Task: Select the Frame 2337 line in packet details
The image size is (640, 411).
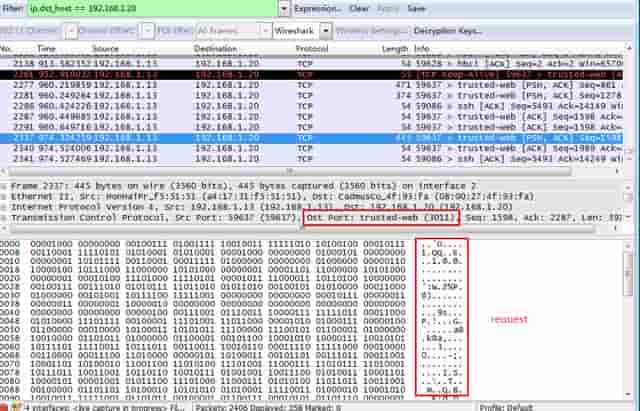Action: 244,186
